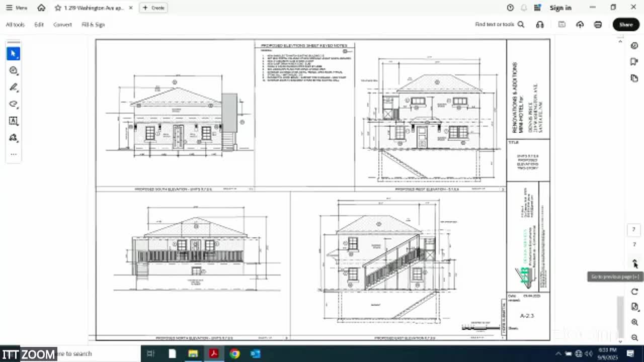Screen dimensions: 644x362
Task: Click the Find text or tools search
Action: 500,25
